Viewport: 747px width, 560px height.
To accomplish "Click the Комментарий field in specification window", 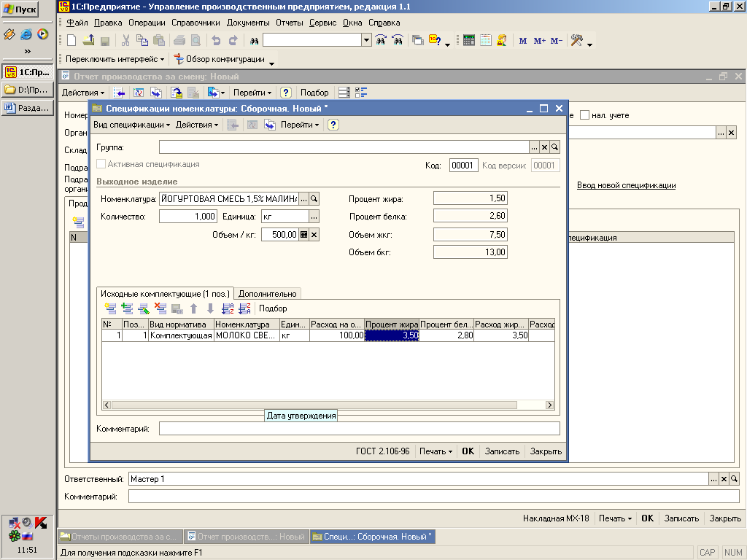I will click(359, 429).
